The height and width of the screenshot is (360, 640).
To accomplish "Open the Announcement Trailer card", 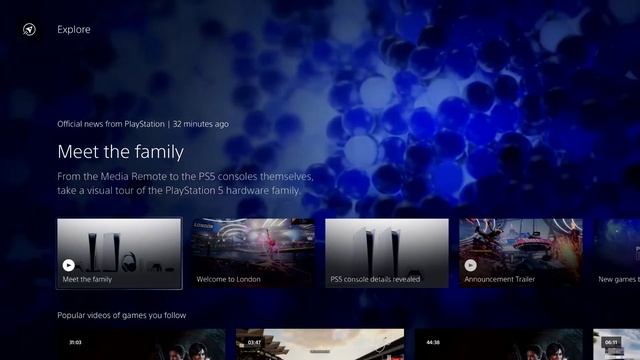I will (x=521, y=253).
